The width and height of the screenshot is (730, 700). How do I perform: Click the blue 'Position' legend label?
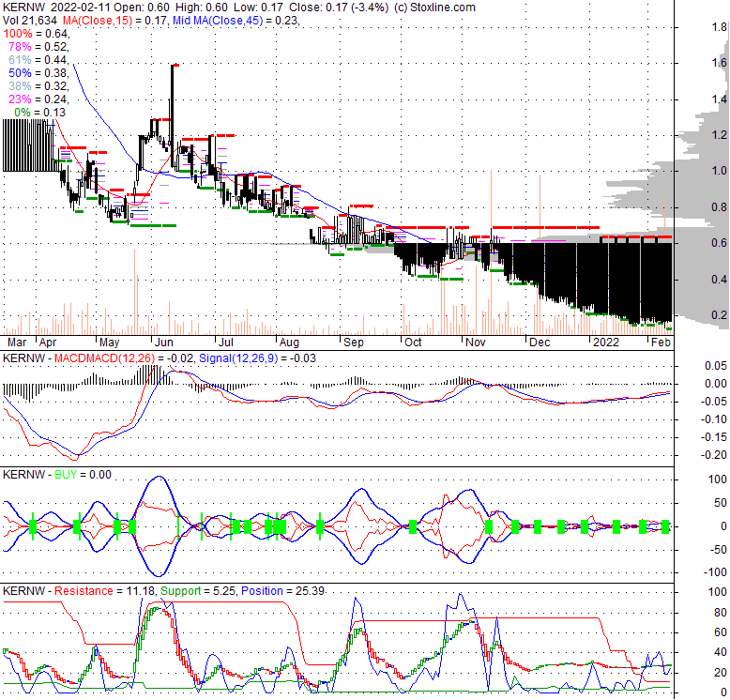[262, 591]
